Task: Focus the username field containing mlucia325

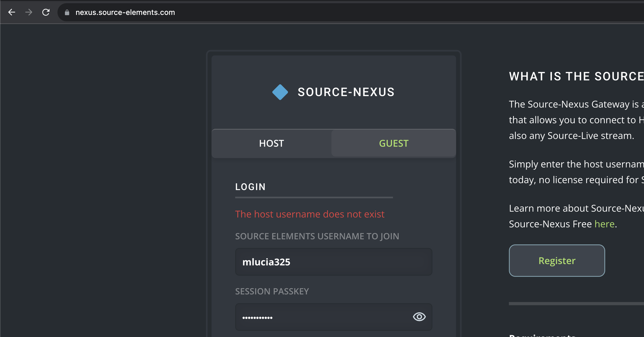Action: point(333,262)
